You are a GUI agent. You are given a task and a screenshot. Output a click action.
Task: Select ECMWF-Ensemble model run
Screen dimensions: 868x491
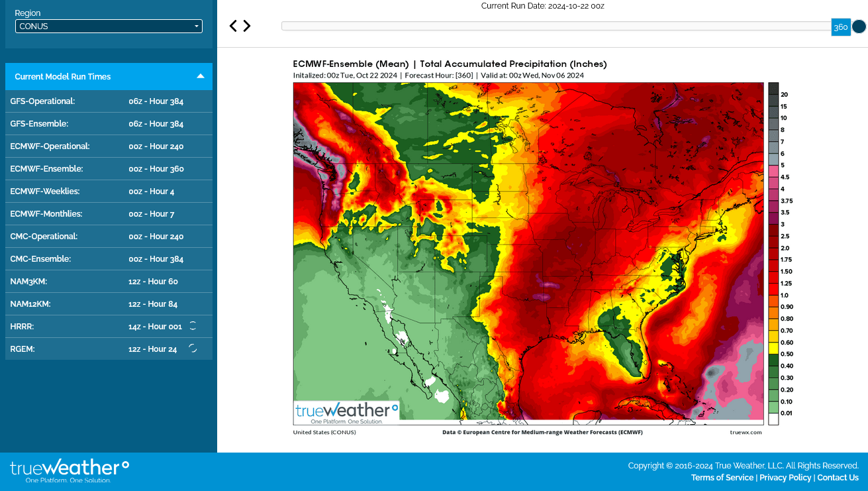(109, 169)
